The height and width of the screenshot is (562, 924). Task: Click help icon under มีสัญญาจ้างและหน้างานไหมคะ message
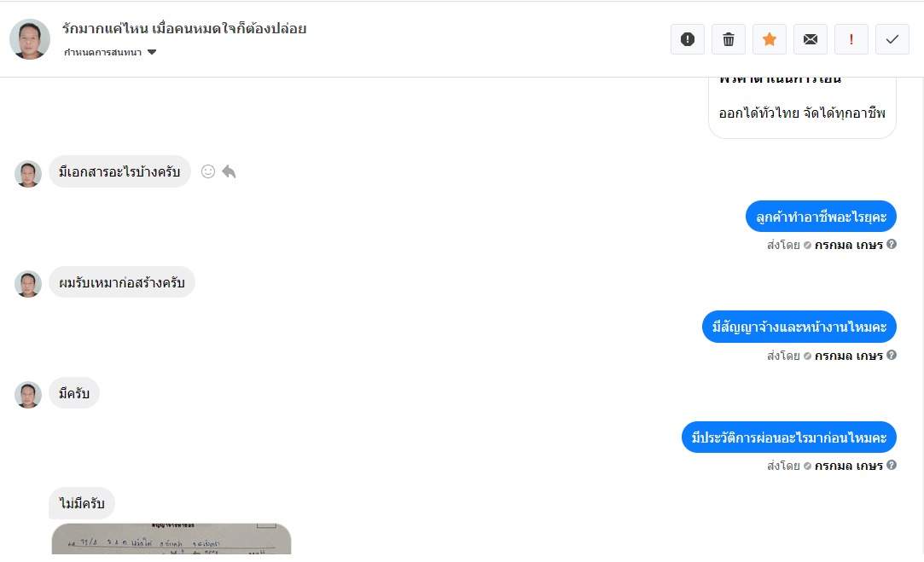click(x=892, y=355)
